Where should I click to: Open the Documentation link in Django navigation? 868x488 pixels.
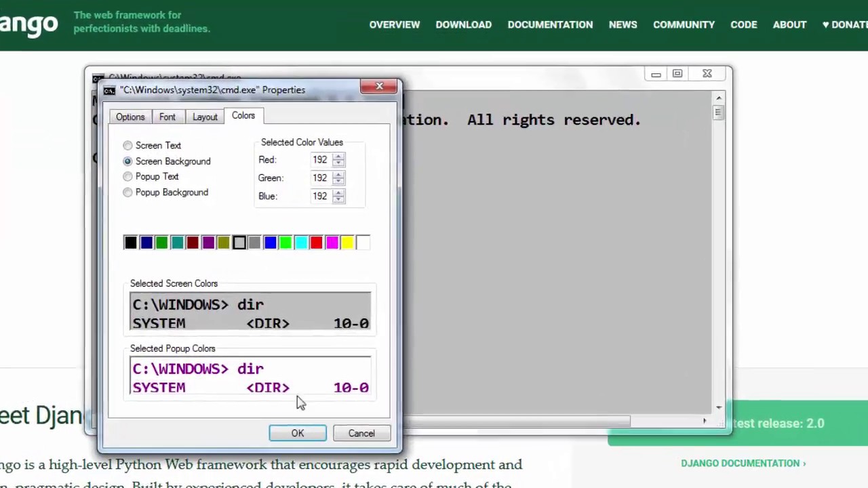(550, 24)
